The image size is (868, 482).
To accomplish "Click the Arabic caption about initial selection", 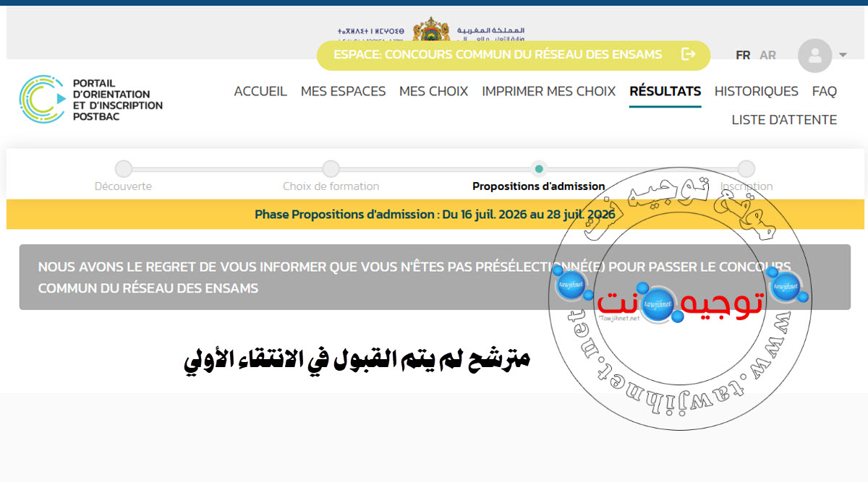I will (x=357, y=361).
